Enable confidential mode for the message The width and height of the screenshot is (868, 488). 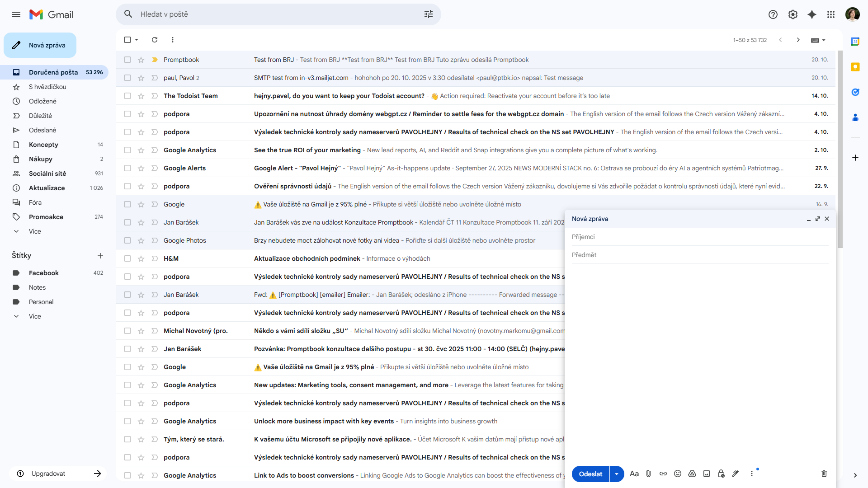[721, 474]
